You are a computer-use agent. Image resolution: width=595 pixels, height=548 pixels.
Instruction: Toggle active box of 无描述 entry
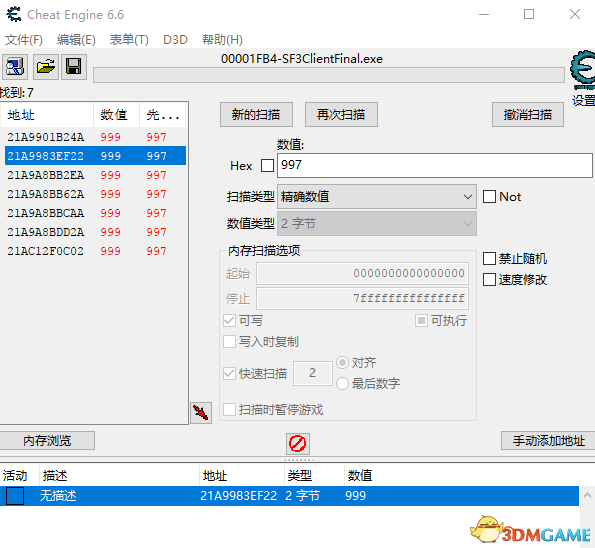tap(15, 496)
